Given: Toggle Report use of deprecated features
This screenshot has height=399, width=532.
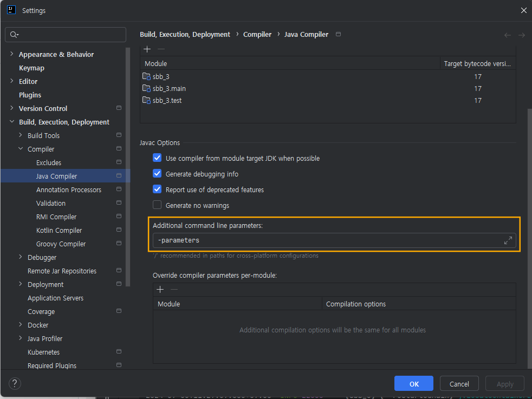Looking at the screenshot, I should pyautogui.click(x=157, y=189).
